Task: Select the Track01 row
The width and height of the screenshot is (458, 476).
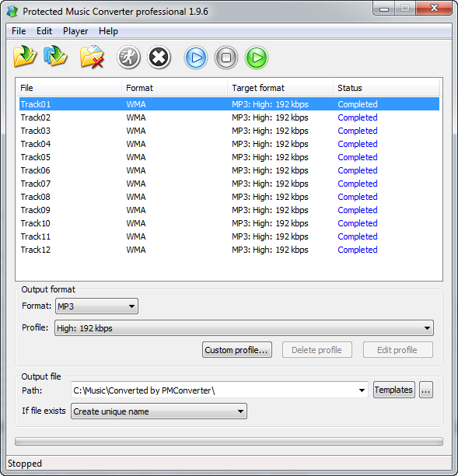Action: click(x=229, y=104)
